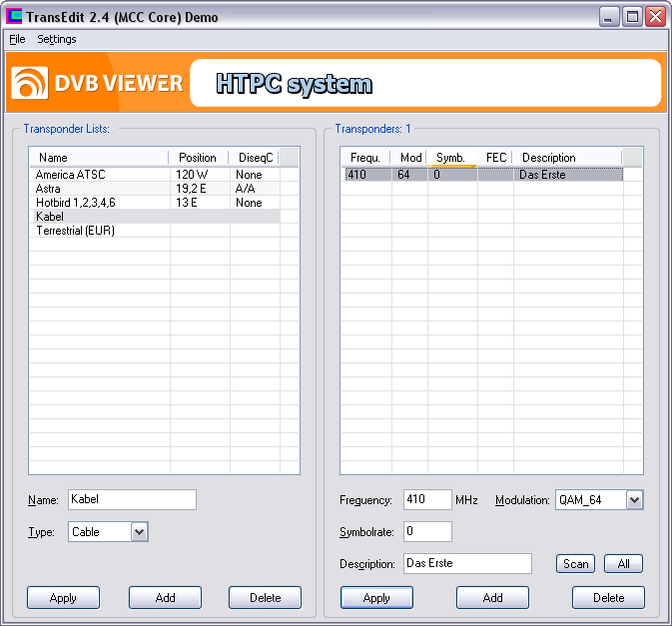Open the Settings menu
Image resolution: width=672 pixels, height=626 pixels.
coord(57,39)
